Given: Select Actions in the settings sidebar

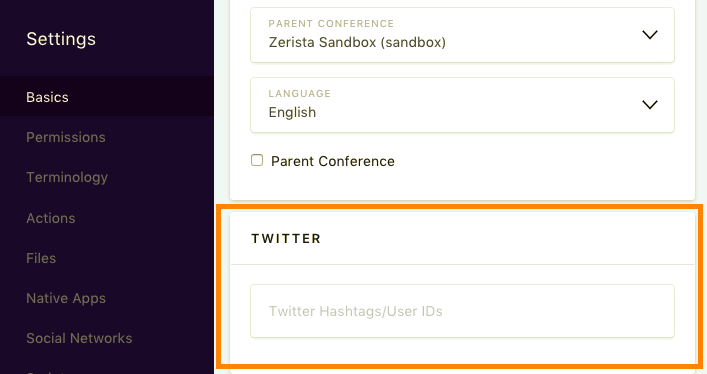Looking at the screenshot, I should click(51, 218).
